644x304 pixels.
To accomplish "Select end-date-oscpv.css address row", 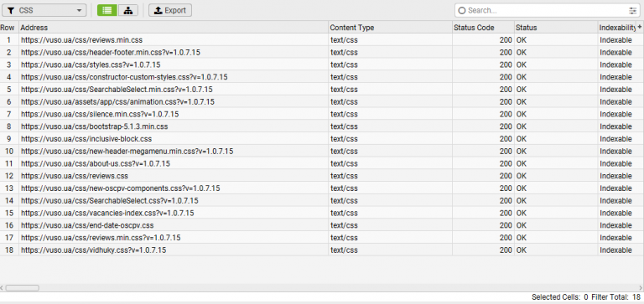I will tap(174, 225).
